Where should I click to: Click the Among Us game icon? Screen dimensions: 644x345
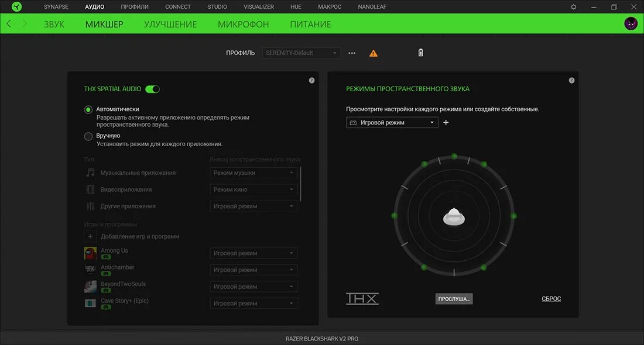(x=90, y=253)
